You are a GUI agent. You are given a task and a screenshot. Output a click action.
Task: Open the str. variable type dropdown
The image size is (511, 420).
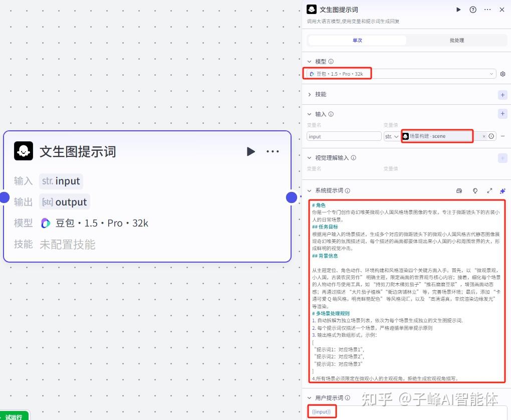tap(391, 136)
